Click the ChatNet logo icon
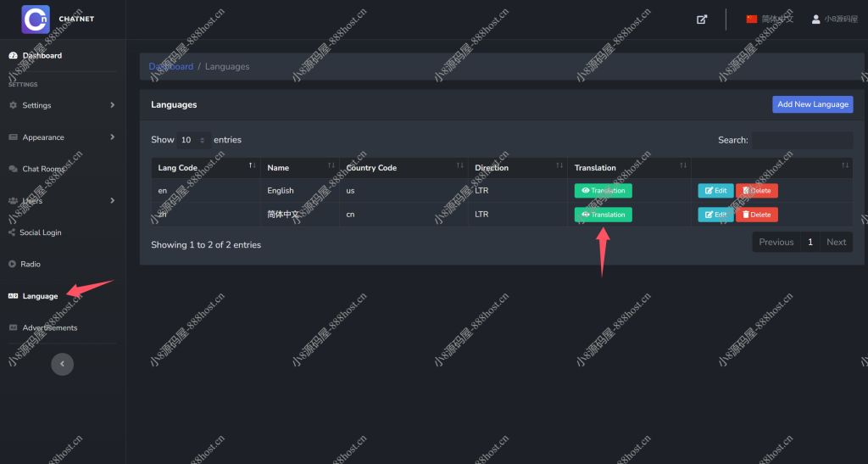 (36, 20)
